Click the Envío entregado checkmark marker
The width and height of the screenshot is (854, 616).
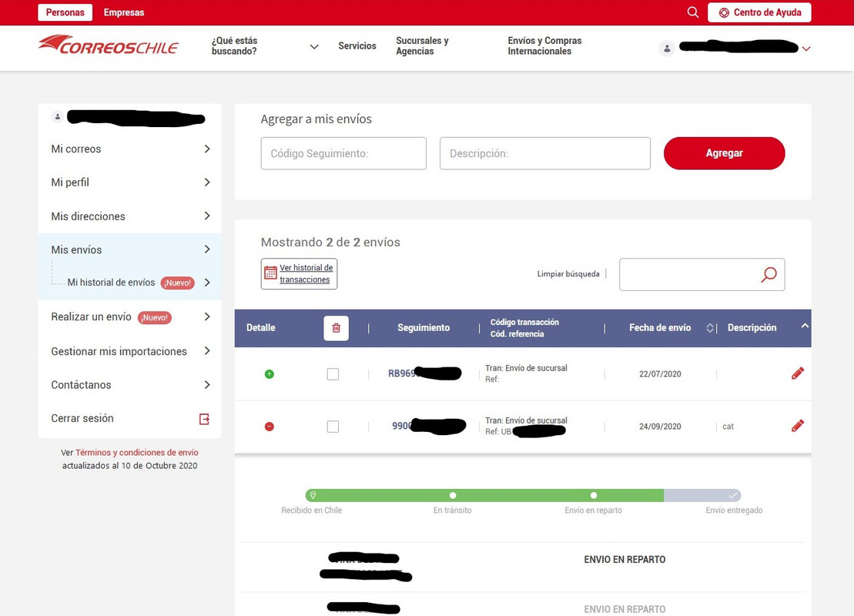tap(733, 495)
